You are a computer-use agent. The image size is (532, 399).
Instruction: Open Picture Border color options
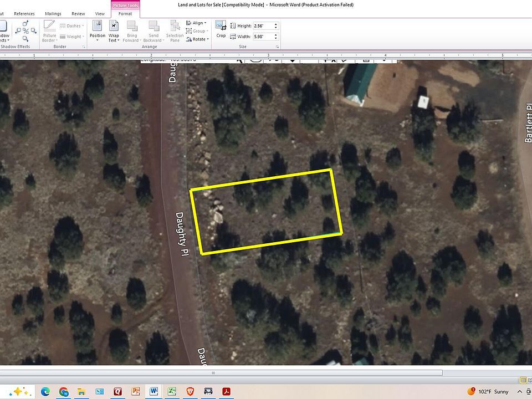[49, 31]
